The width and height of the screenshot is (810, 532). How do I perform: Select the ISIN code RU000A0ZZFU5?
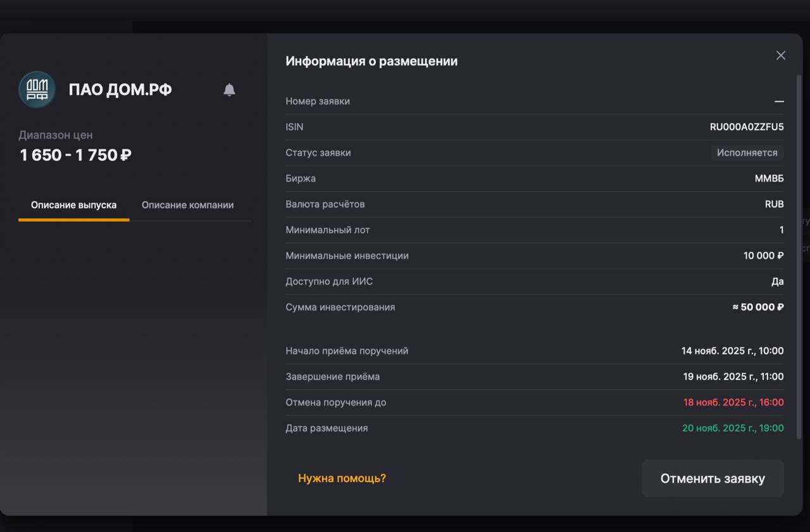click(x=747, y=127)
